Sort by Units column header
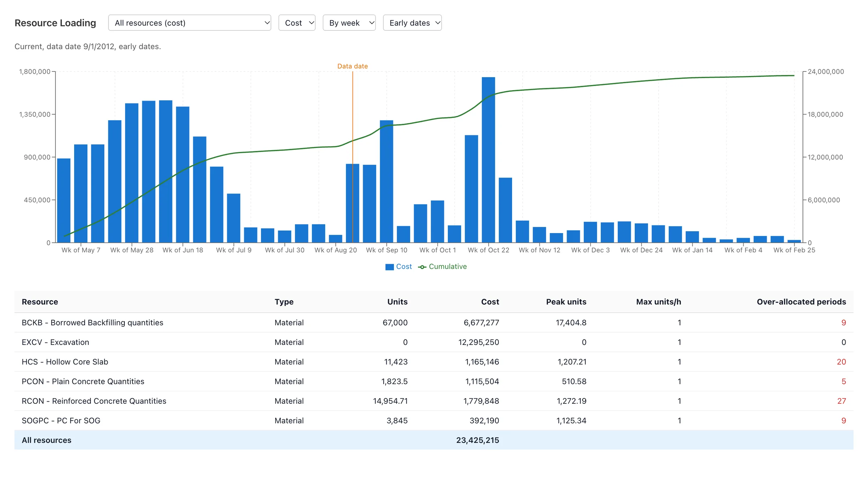Viewport: 868px width, 486px height. coord(397,302)
